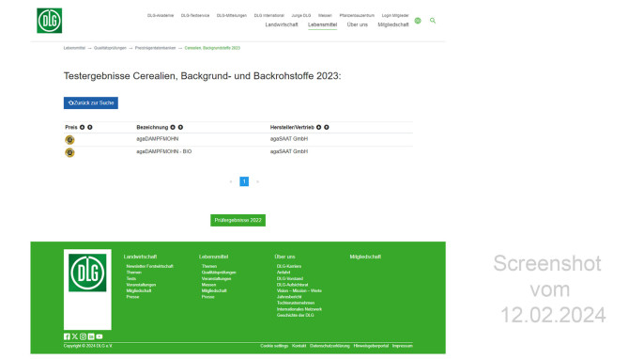Open Qualitätsprüfungen footer link
The image size is (644, 359).
click(219, 273)
